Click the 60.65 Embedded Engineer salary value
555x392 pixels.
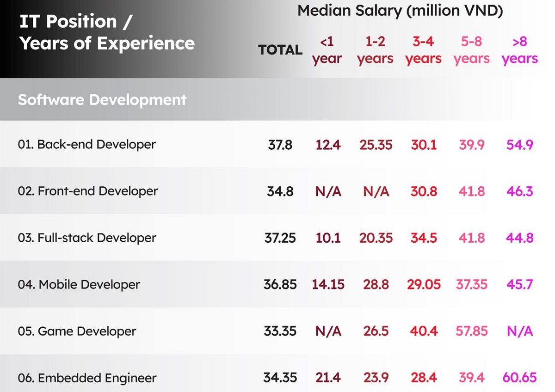click(x=520, y=378)
